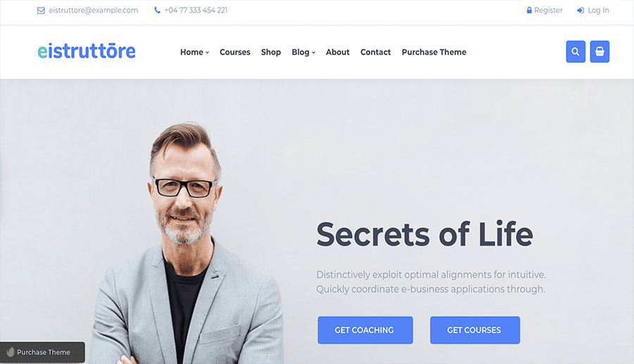
Task: Click the search magnifier icon button
Action: (x=576, y=51)
